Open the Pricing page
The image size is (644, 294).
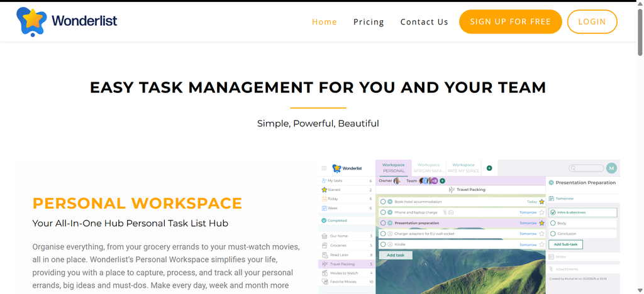(369, 22)
